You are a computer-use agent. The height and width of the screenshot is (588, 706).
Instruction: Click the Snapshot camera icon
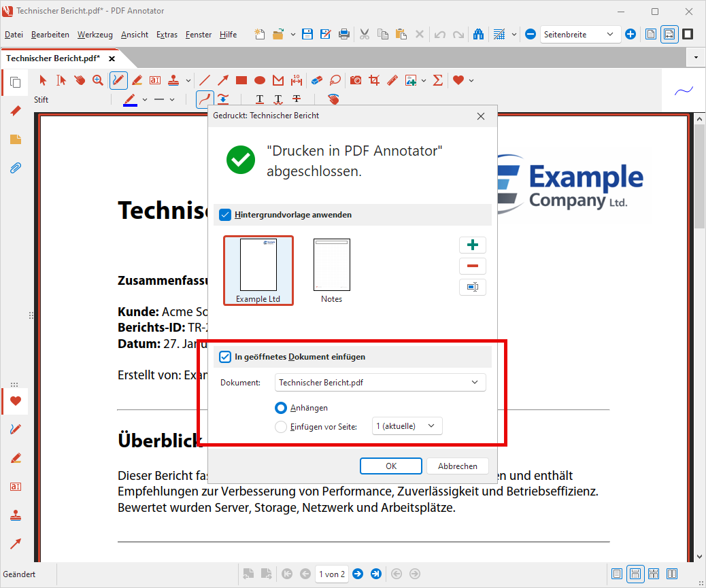tap(355, 80)
